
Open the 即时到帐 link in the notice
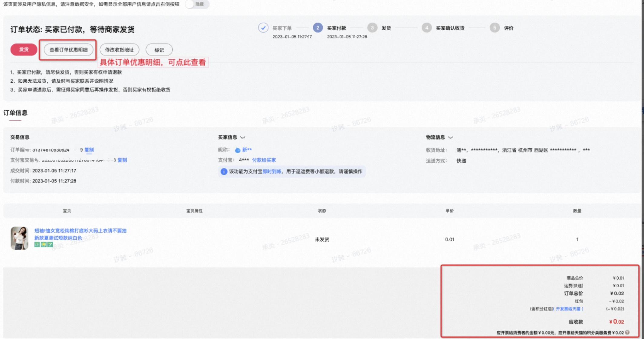pos(272,171)
